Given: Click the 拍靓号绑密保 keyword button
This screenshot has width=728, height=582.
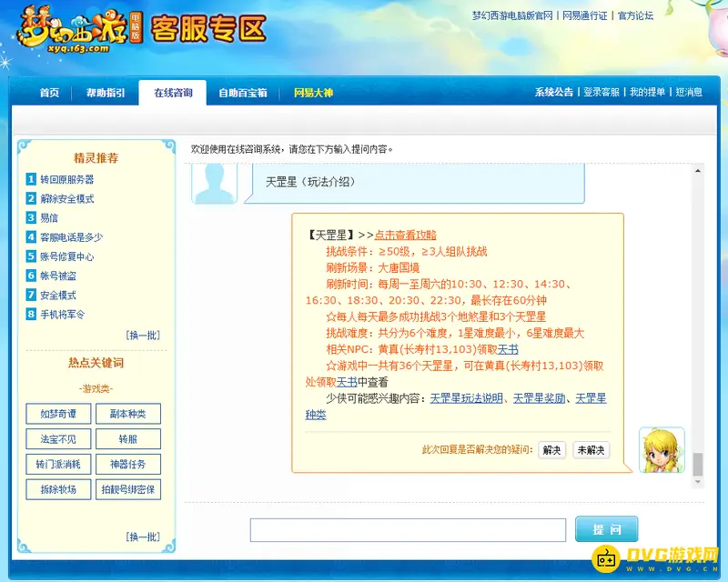Looking at the screenshot, I should tap(128, 489).
